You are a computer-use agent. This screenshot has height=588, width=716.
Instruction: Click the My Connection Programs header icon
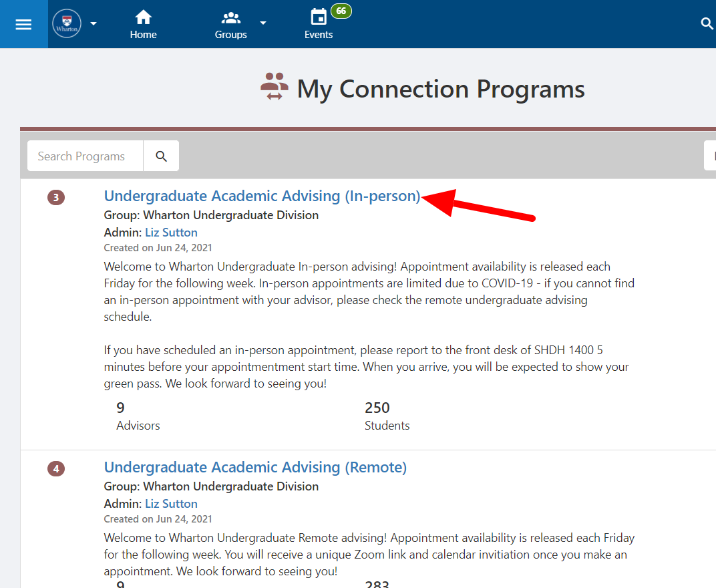[275, 87]
